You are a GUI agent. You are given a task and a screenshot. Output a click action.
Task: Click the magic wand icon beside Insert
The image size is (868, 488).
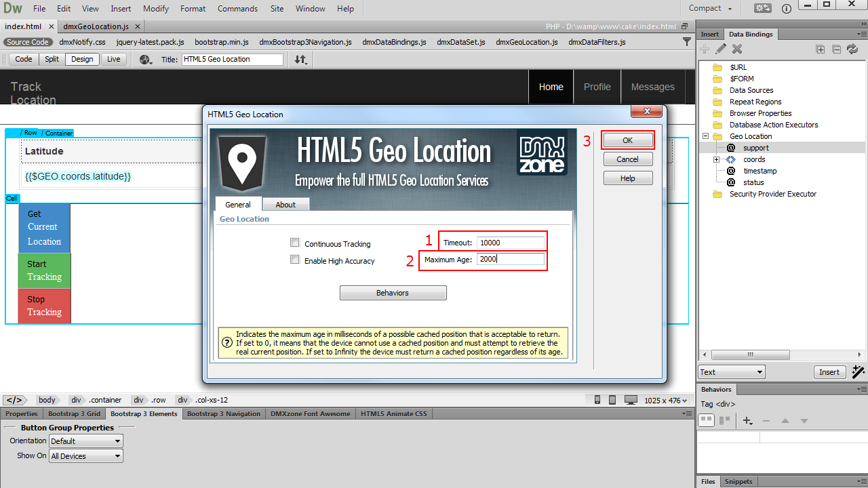click(x=858, y=371)
